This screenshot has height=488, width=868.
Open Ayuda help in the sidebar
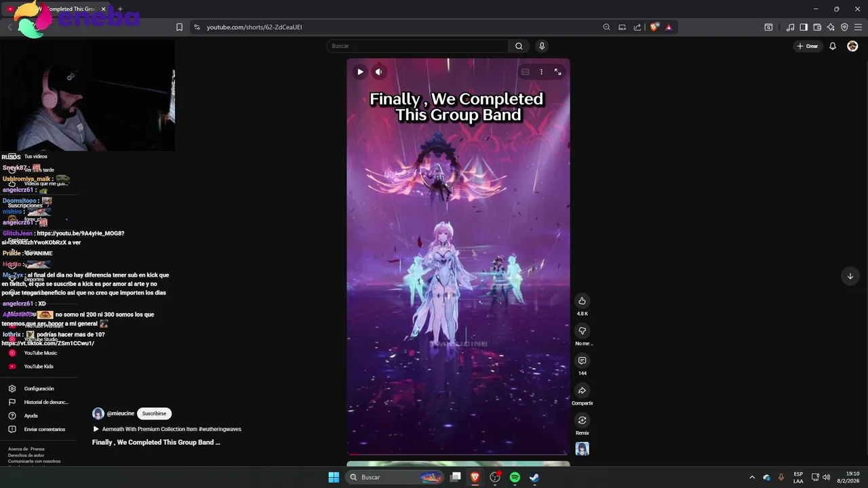point(31,415)
